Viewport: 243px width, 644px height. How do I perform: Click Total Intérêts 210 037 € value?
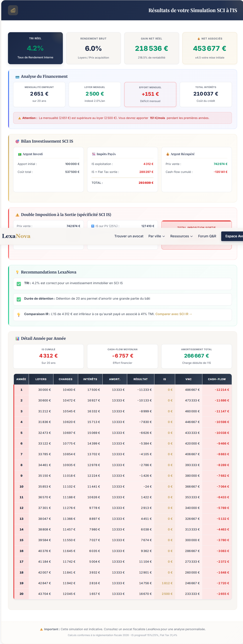coord(206,94)
